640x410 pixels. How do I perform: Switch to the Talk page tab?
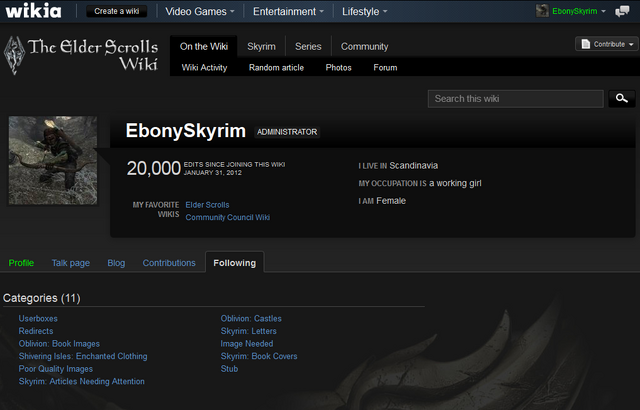[x=71, y=263]
